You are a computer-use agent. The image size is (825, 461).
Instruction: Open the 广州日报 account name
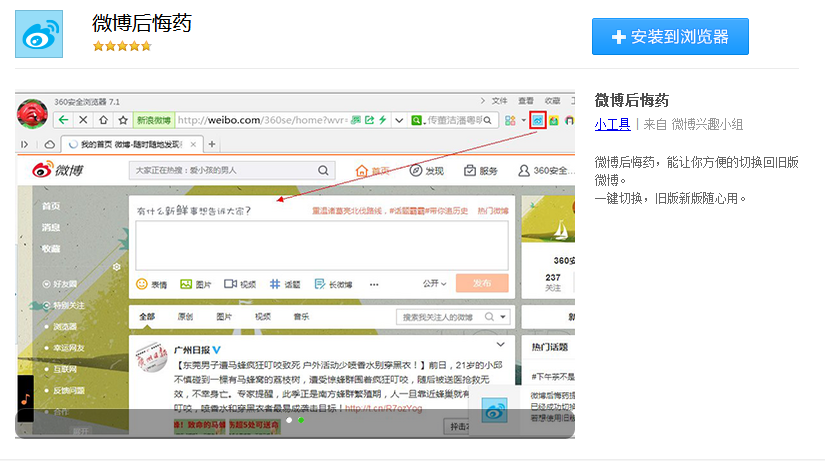coord(192,350)
